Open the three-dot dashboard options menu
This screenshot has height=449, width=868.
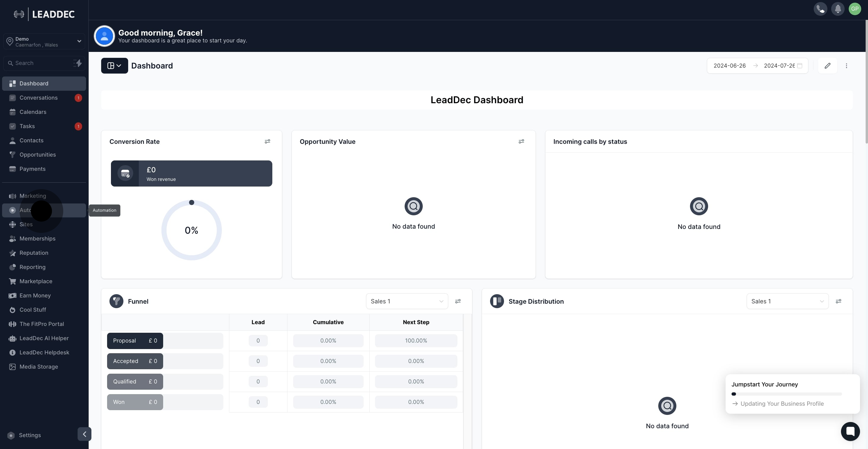click(846, 66)
